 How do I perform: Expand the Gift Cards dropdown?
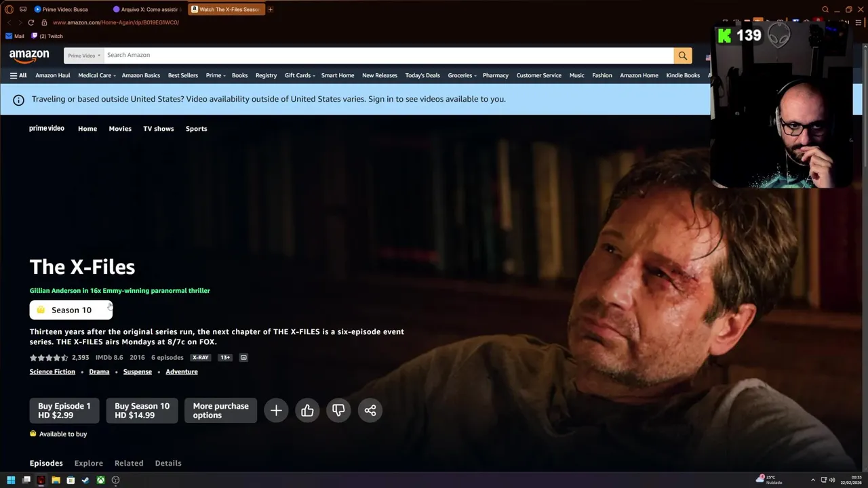[300, 75]
